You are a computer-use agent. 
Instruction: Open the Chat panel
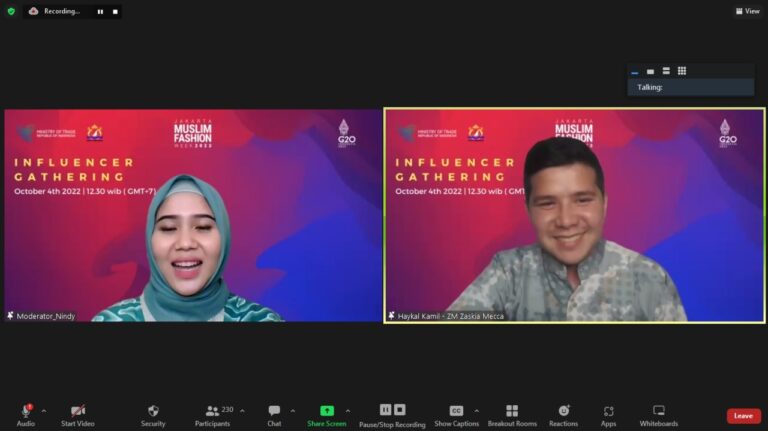coord(274,411)
